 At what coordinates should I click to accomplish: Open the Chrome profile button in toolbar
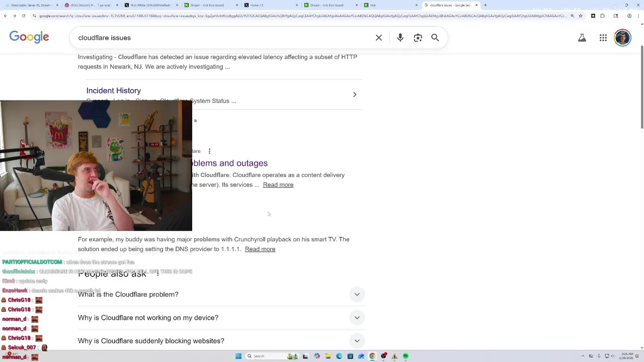click(x=629, y=16)
